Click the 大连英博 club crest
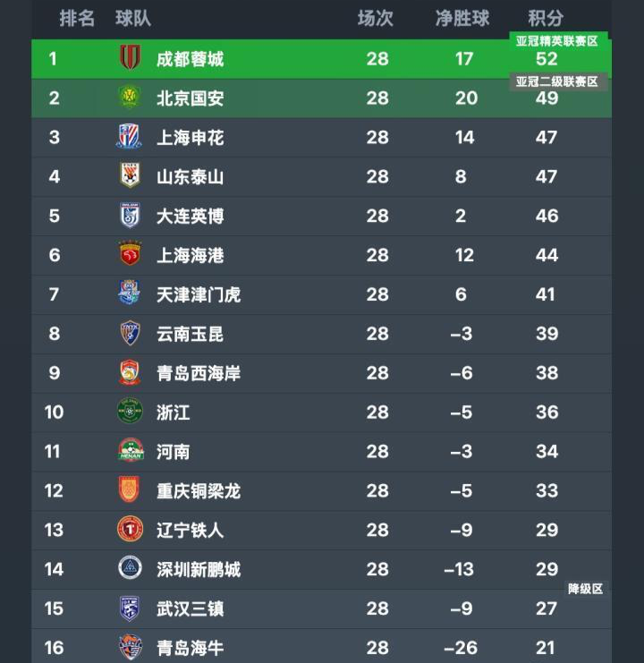644x663 pixels. [x=130, y=215]
